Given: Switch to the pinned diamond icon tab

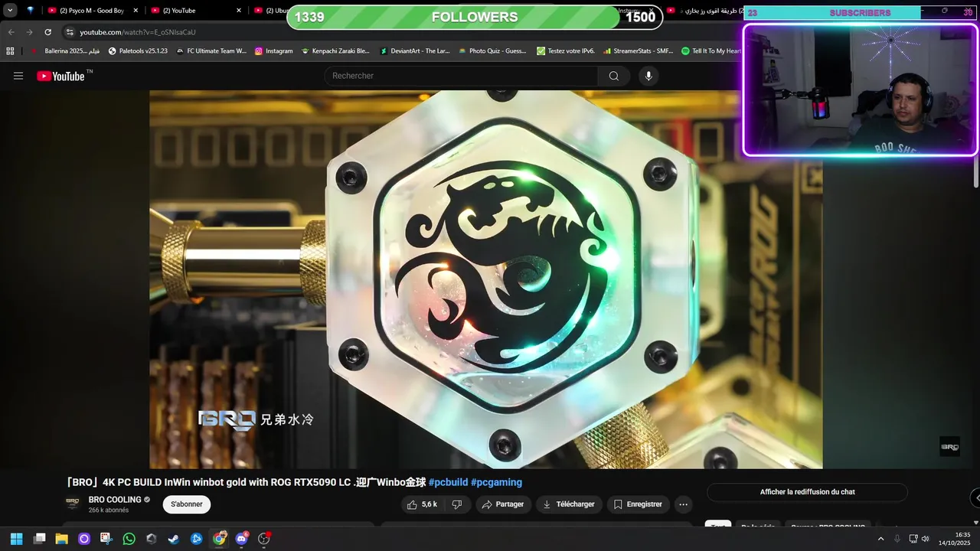Looking at the screenshot, I should (30, 11).
